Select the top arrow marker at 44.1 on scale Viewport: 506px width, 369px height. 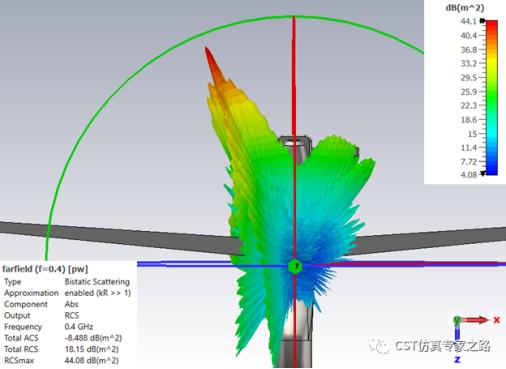pyautogui.click(x=483, y=21)
